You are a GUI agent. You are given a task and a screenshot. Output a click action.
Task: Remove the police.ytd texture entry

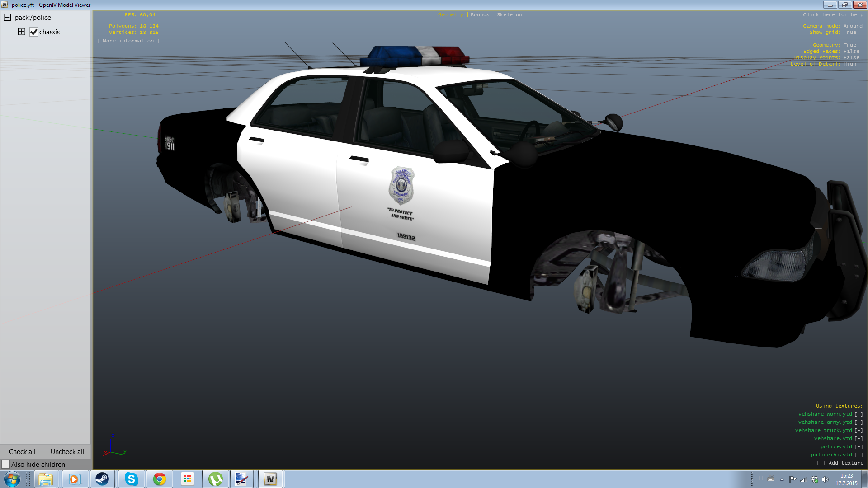point(858,446)
